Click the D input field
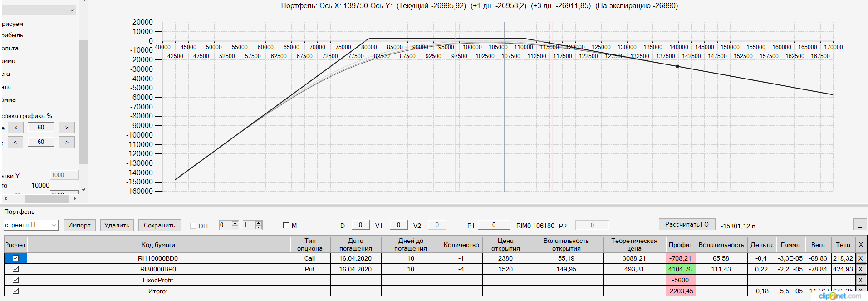 (360, 225)
